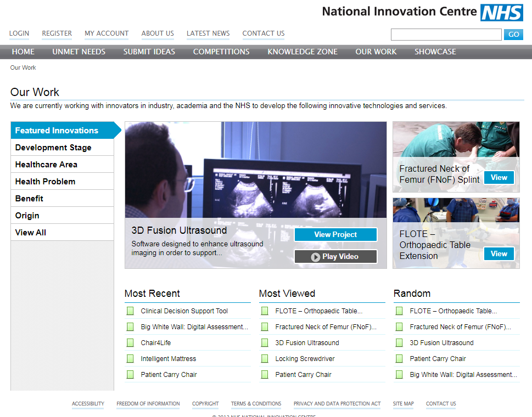Select View All sidebar tab

63,232
